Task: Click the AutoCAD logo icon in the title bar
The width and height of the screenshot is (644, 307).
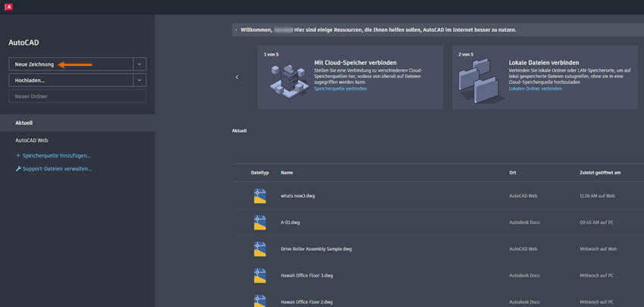Action: point(8,7)
